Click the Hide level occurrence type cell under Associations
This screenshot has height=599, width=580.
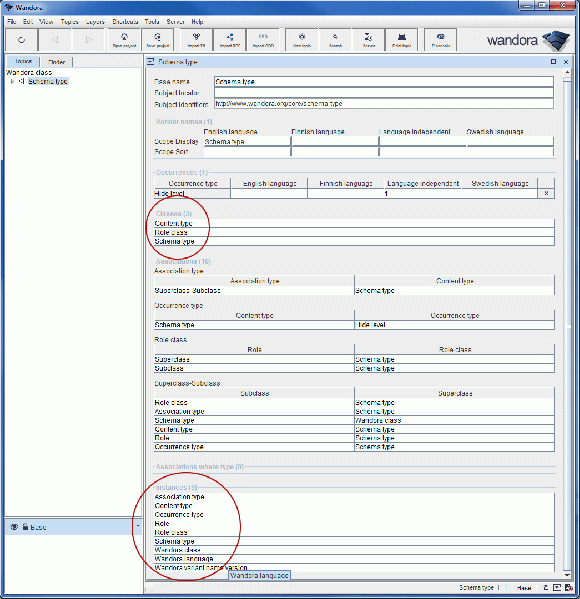click(454, 325)
